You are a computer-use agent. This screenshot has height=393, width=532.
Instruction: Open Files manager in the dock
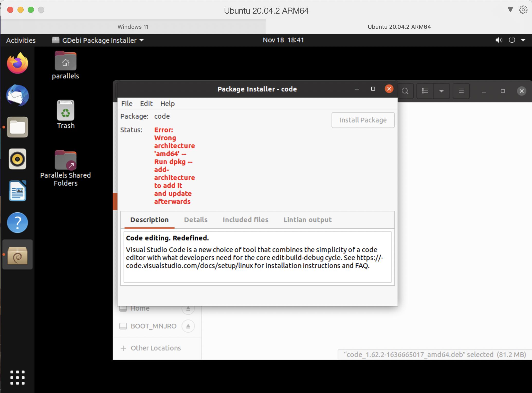pos(17,127)
